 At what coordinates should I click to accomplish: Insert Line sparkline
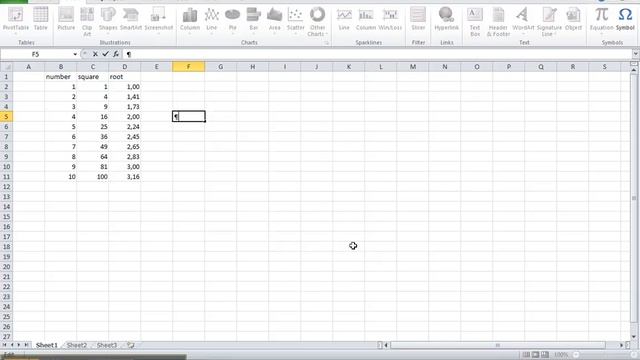pyautogui.click(x=344, y=20)
